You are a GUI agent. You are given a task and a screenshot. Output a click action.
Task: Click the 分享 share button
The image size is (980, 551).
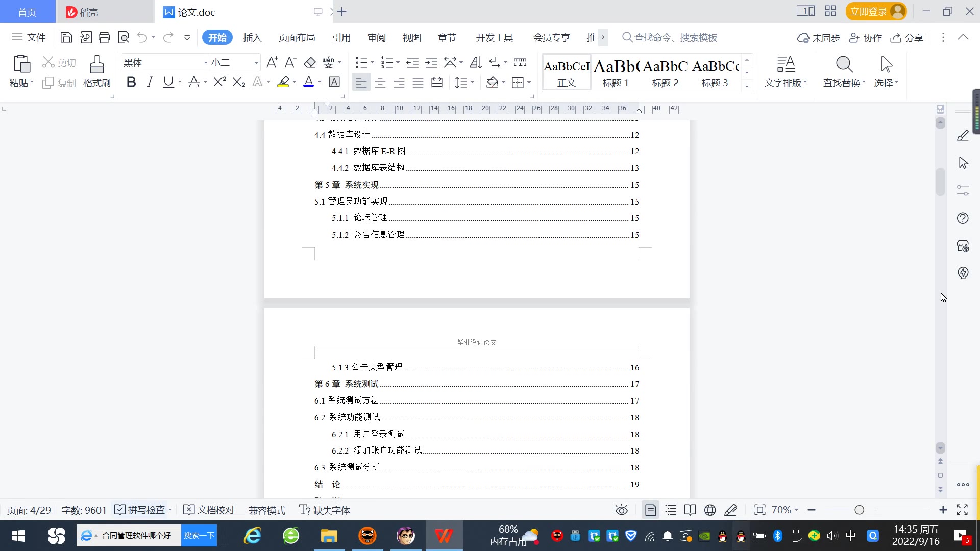(x=907, y=38)
